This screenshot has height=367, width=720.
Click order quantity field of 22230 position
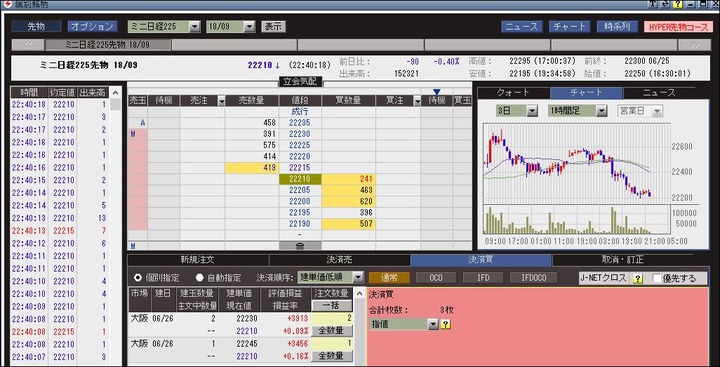332,319
